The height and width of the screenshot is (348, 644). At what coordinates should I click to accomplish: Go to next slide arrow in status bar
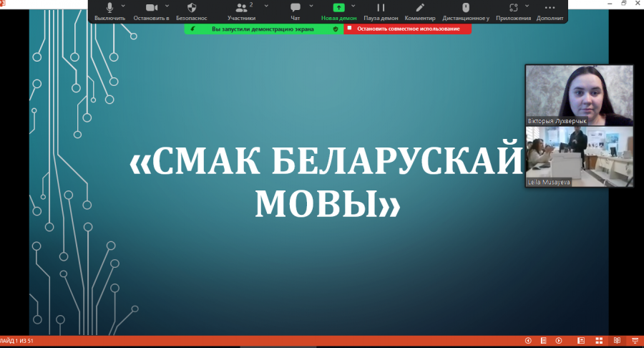point(559,341)
